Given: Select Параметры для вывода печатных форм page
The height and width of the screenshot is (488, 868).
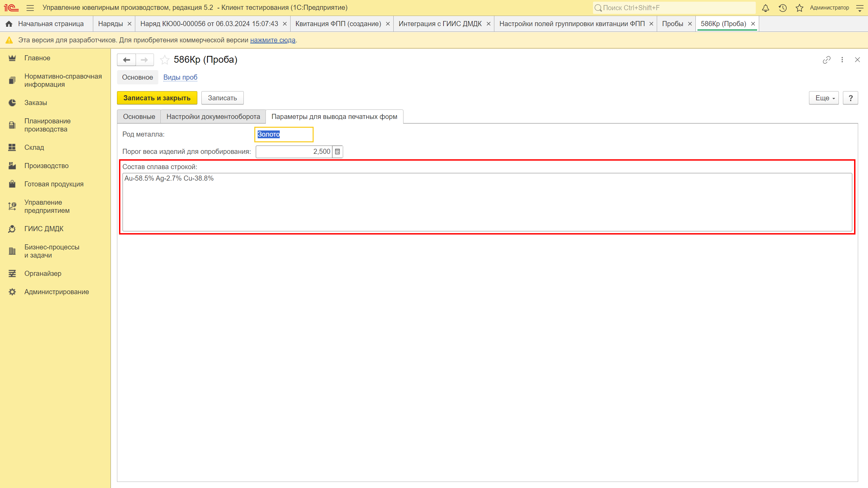Looking at the screenshot, I should pos(334,117).
